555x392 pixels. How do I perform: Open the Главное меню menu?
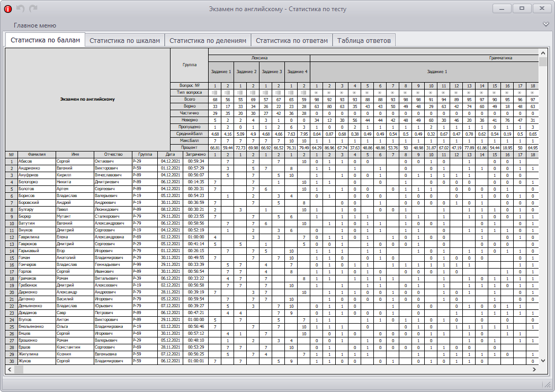[x=35, y=25]
